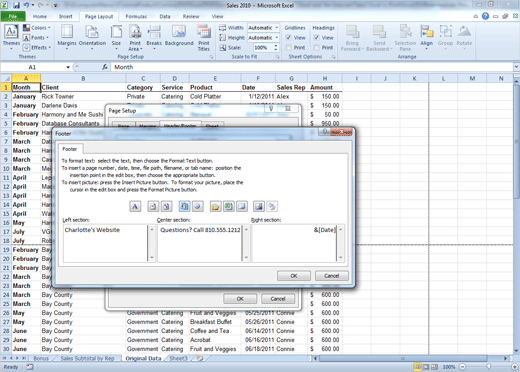Select column B header

(x=83, y=79)
